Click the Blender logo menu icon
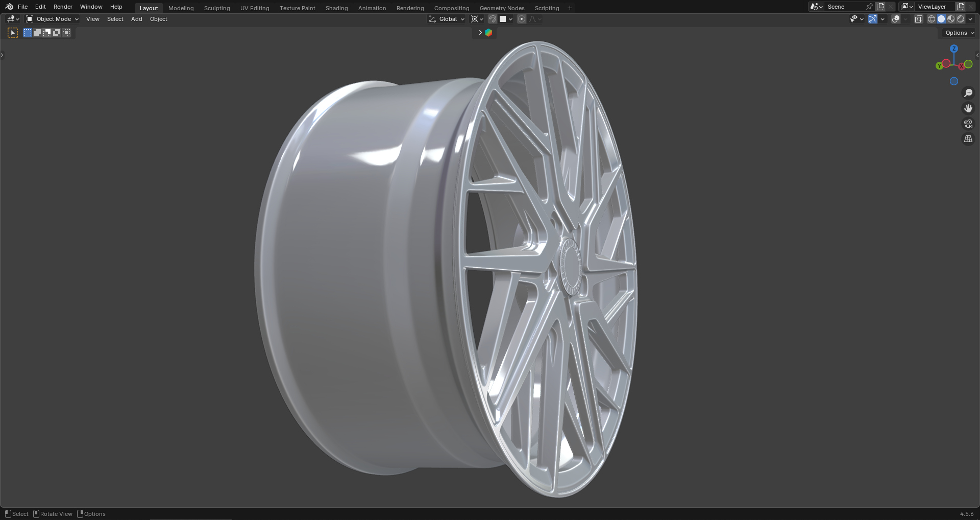The height and width of the screenshot is (520, 980). click(x=9, y=7)
